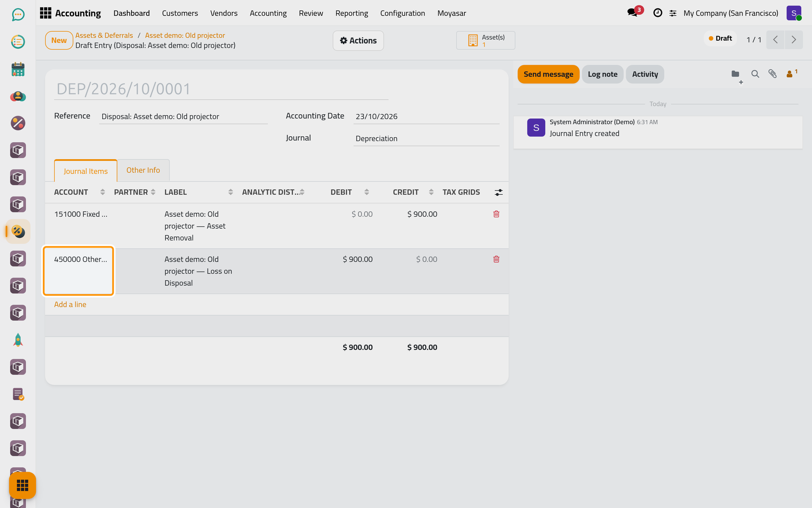812x508 pixels.
Task: Sort by Account column
Action: click(80, 192)
